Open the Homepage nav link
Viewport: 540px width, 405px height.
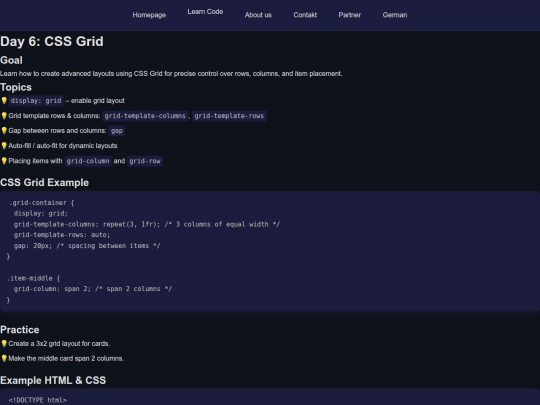click(x=149, y=15)
